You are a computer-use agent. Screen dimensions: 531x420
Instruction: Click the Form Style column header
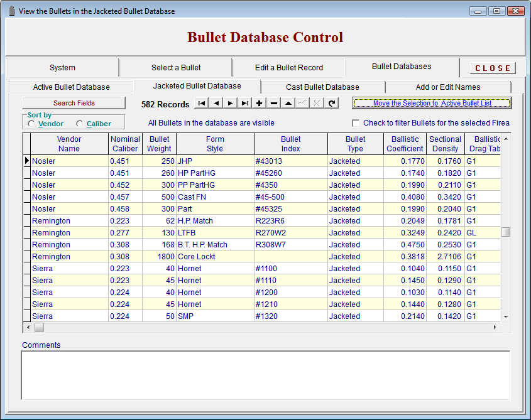215,144
